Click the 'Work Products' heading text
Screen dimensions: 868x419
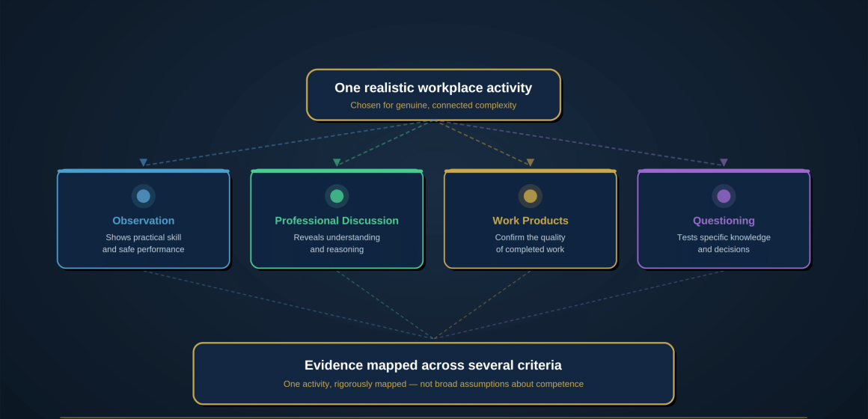pyautogui.click(x=531, y=221)
